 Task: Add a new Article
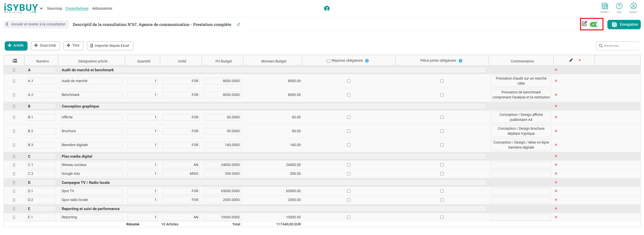click(16, 46)
